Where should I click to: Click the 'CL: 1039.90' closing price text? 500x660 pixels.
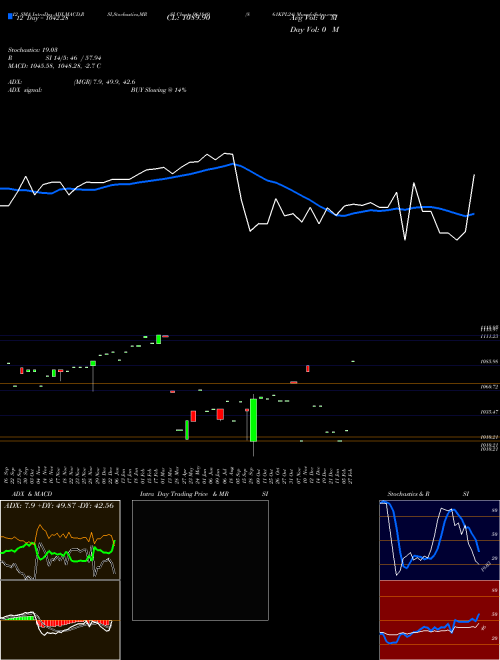[189, 17]
